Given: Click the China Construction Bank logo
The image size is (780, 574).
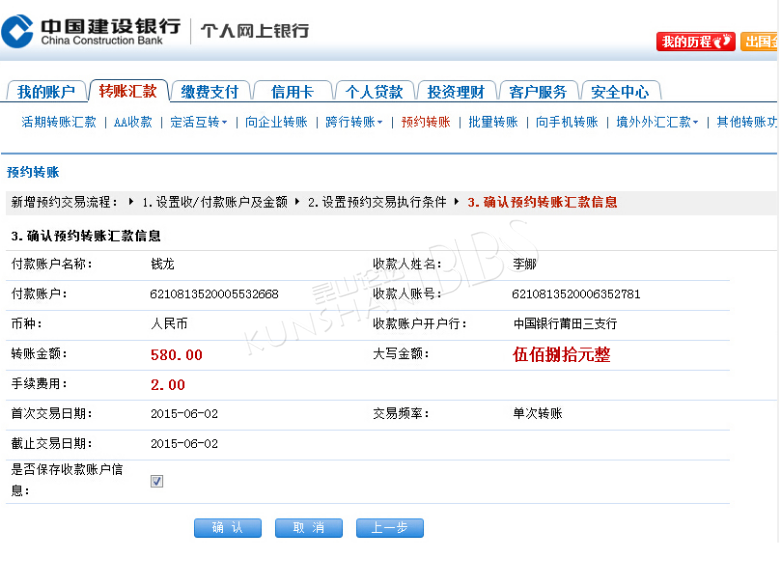Looking at the screenshot, I should pyautogui.click(x=92, y=31).
